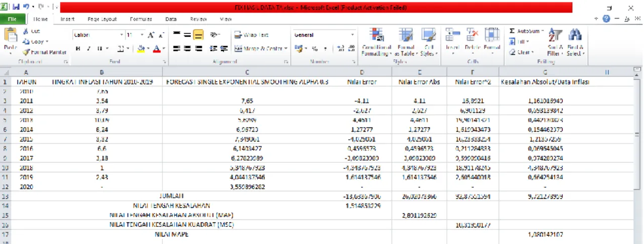Switch to the Data tab
Image resolution: width=644 pixels, height=244 pixels.
(171, 19)
